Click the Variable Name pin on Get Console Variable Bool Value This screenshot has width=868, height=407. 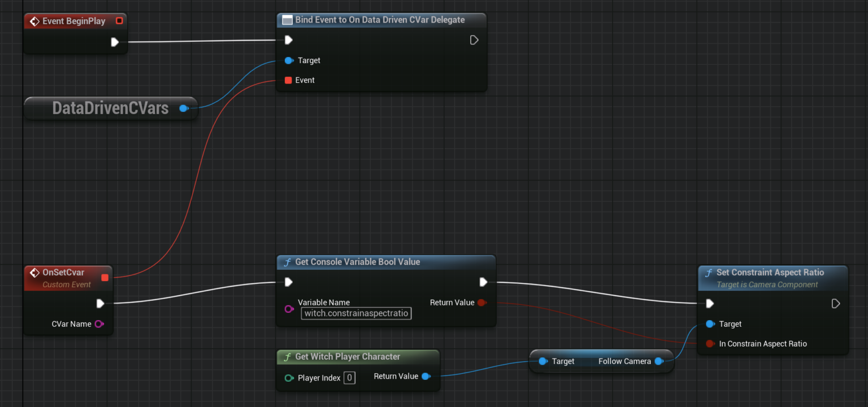[x=289, y=308]
